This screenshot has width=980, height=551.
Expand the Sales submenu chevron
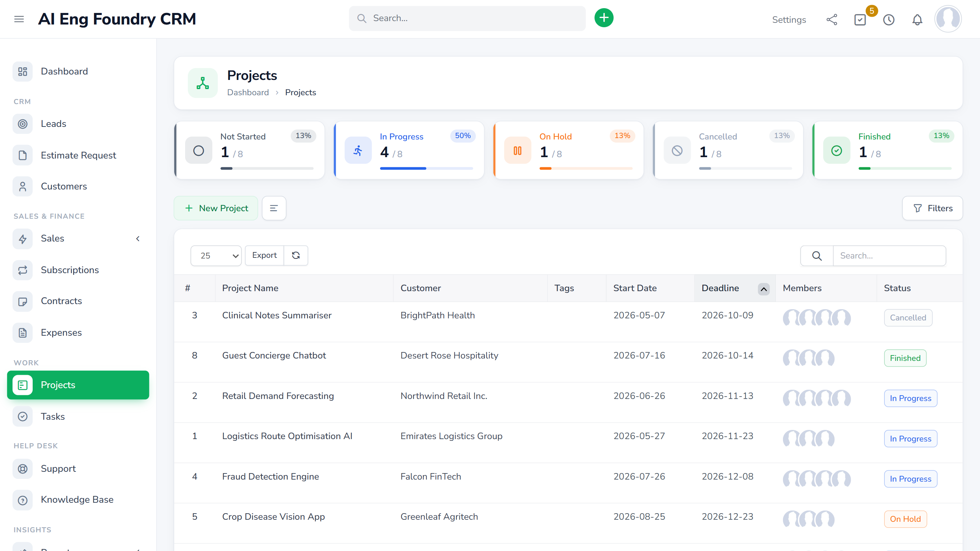pyautogui.click(x=138, y=238)
